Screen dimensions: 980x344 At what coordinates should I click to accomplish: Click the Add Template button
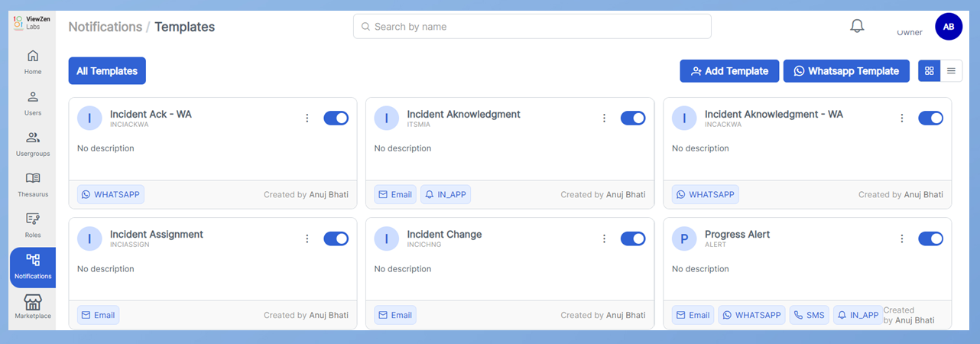click(729, 71)
